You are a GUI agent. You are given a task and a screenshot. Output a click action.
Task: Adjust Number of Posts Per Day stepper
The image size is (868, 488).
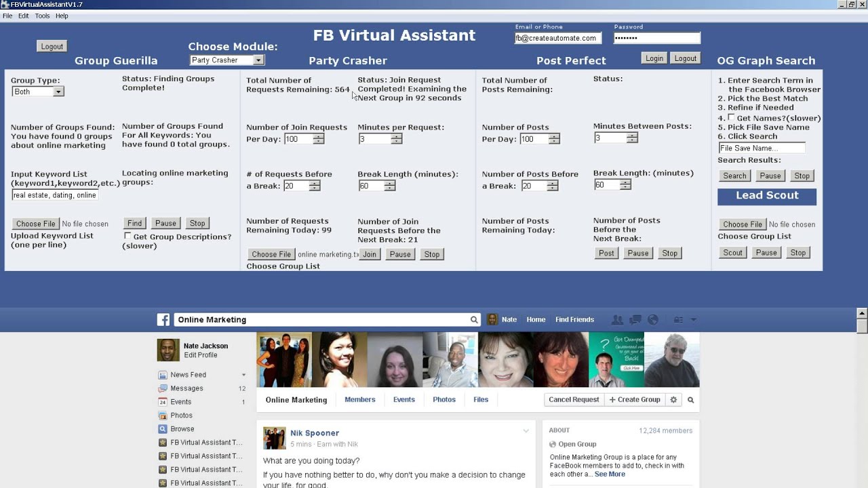[553, 139]
